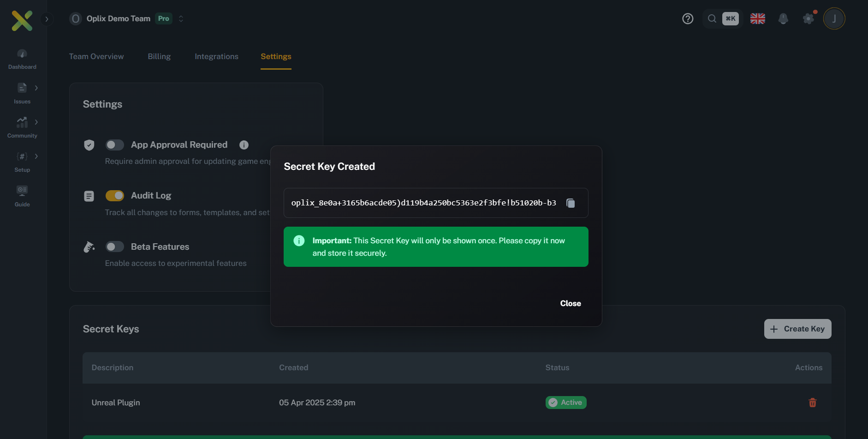Disable the Audit Log toggle
868x439 pixels.
[114, 196]
